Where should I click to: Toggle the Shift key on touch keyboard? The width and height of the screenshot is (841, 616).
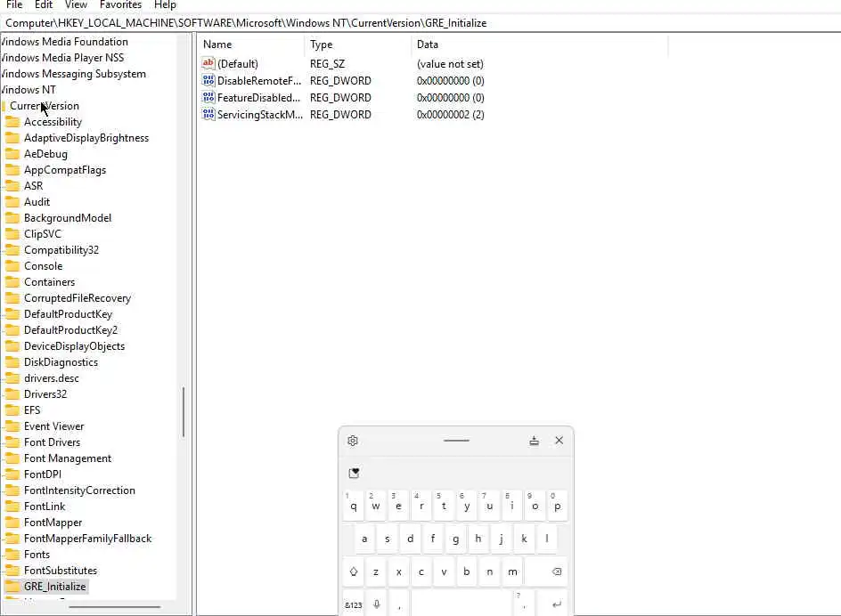353,571
